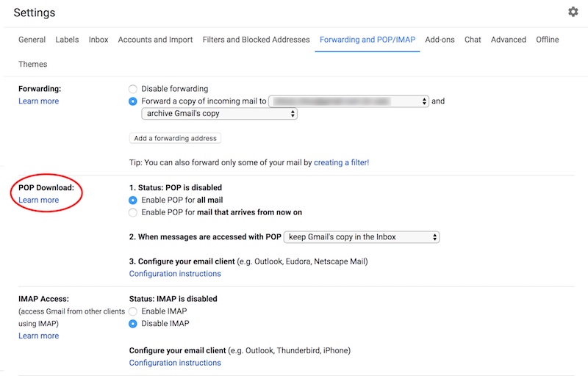Open the Themes tab
This screenshot has width=588, height=376.
click(x=32, y=65)
